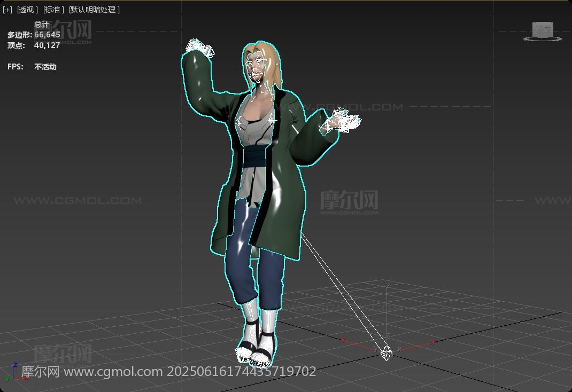Open the 标准 viewport quality menu
Viewport: 572px width, 392px height.
[53, 10]
